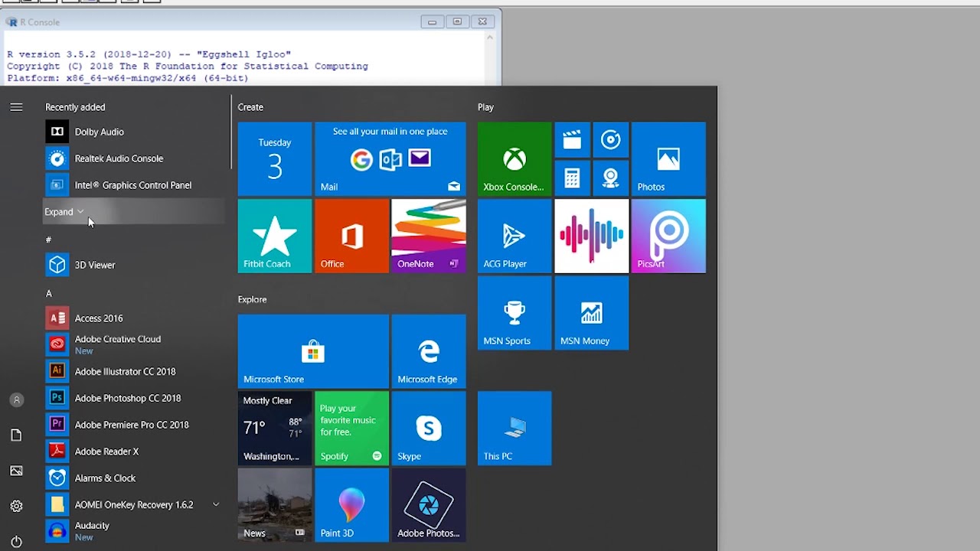
Task: Click the 'A' letter header in app list
Action: (x=48, y=294)
